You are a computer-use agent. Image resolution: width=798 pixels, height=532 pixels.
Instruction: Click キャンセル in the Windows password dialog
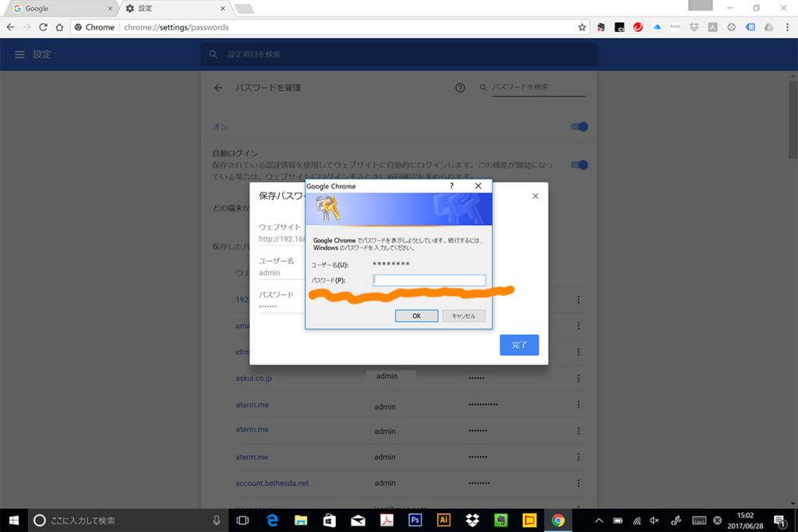(463, 315)
